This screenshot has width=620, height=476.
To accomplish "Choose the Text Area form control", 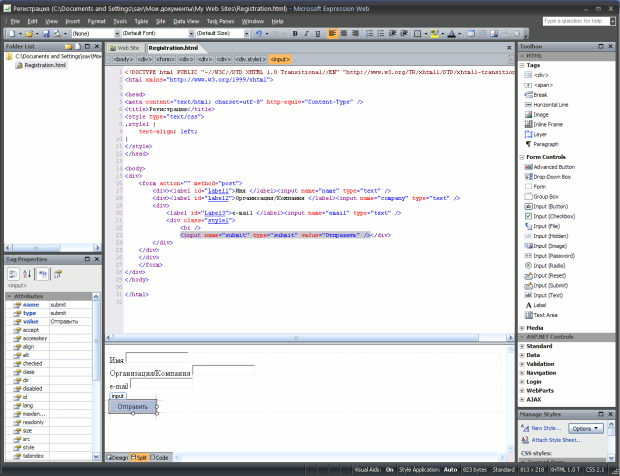I will [x=546, y=315].
